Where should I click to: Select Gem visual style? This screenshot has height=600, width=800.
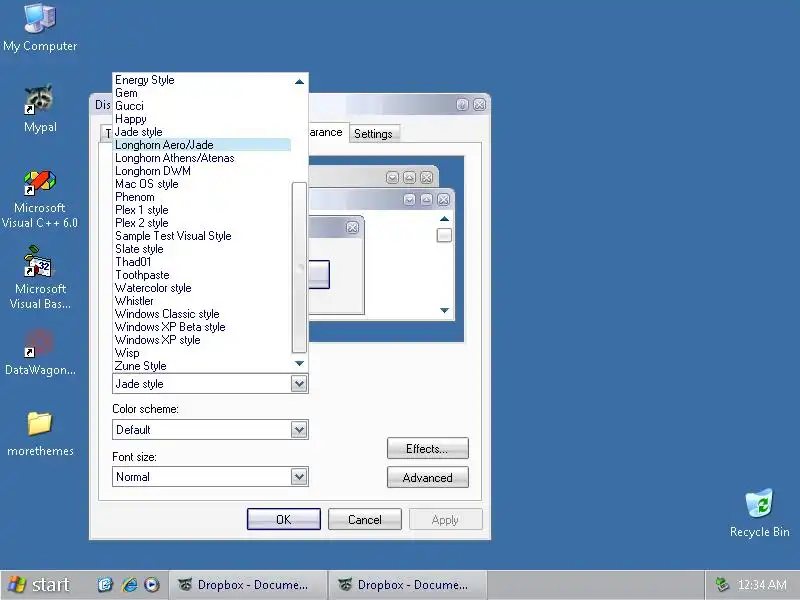pyautogui.click(x=202, y=93)
